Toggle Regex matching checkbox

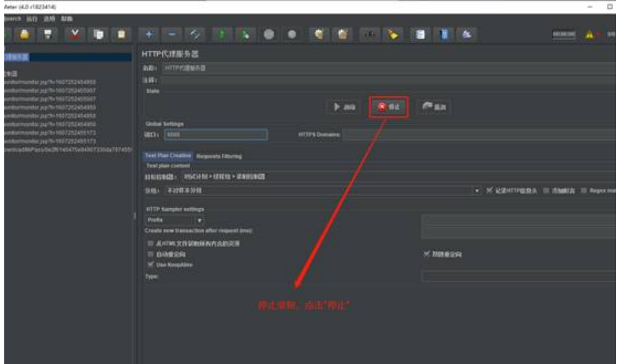[584, 191]
